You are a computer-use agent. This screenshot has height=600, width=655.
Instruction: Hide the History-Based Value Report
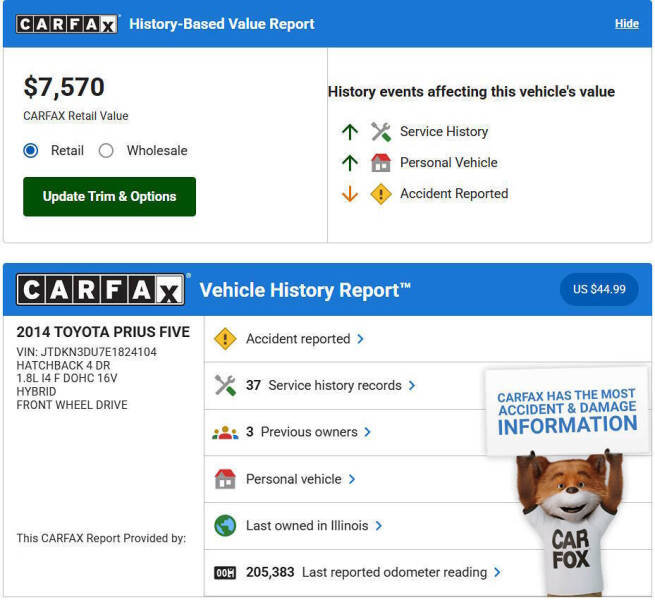tap(626, 24)
